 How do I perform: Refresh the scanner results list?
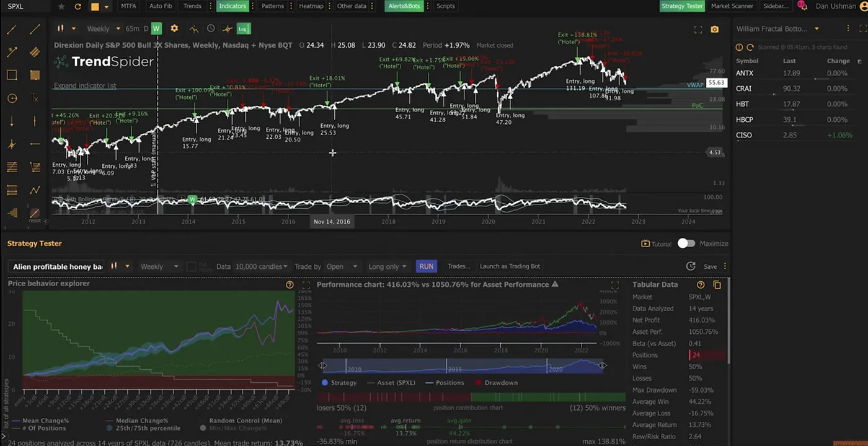point(750,47)
